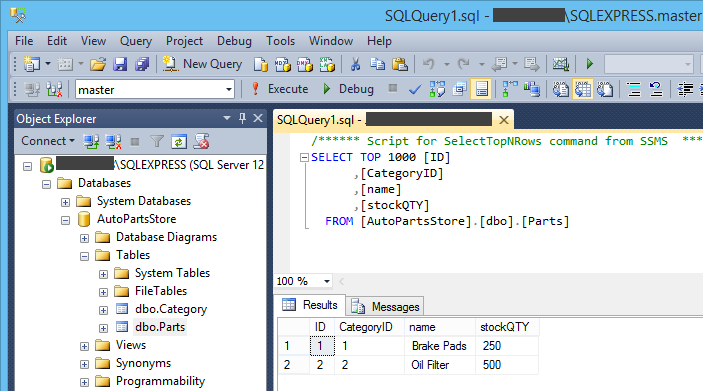Screen dimensions: 703x391
Task: Open the Object Explorer window position menu
Action: click(227, 118)
